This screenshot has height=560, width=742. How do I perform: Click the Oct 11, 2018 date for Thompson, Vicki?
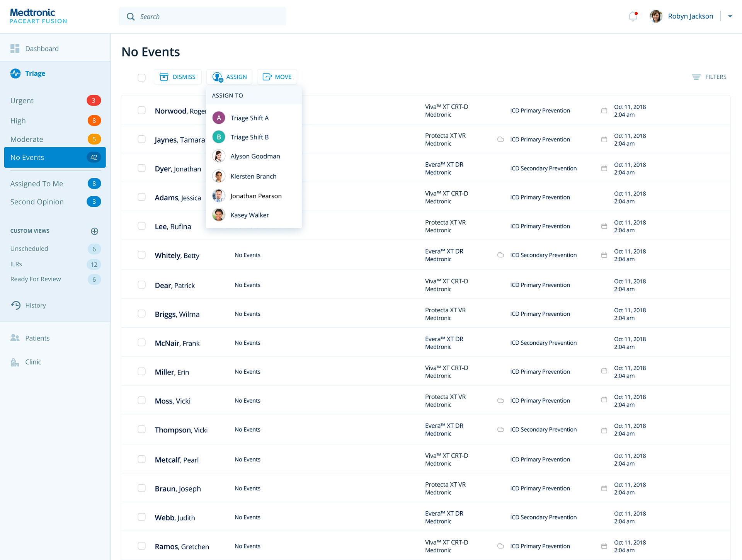click(630, 426)
